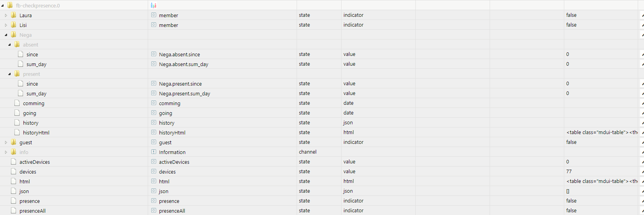644x215 pixels.
Task: Collapse the absent subfolder
Action: (x=9, y=45)
